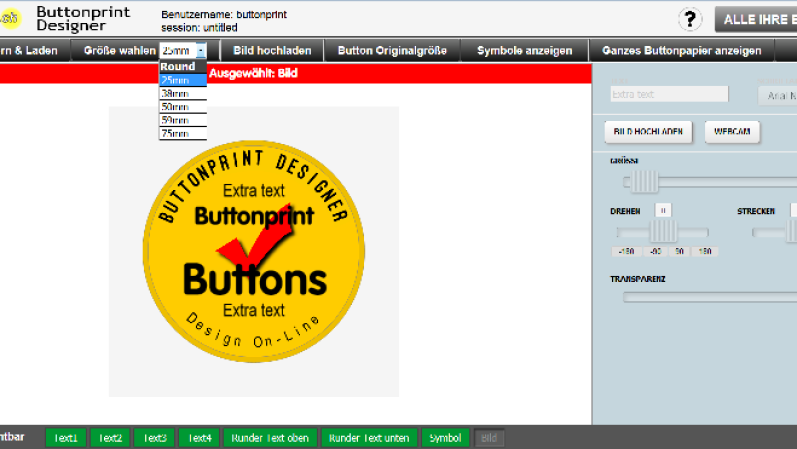Click the question mark help icon
This screenshot has width=797, height=449.
point(691,19)
